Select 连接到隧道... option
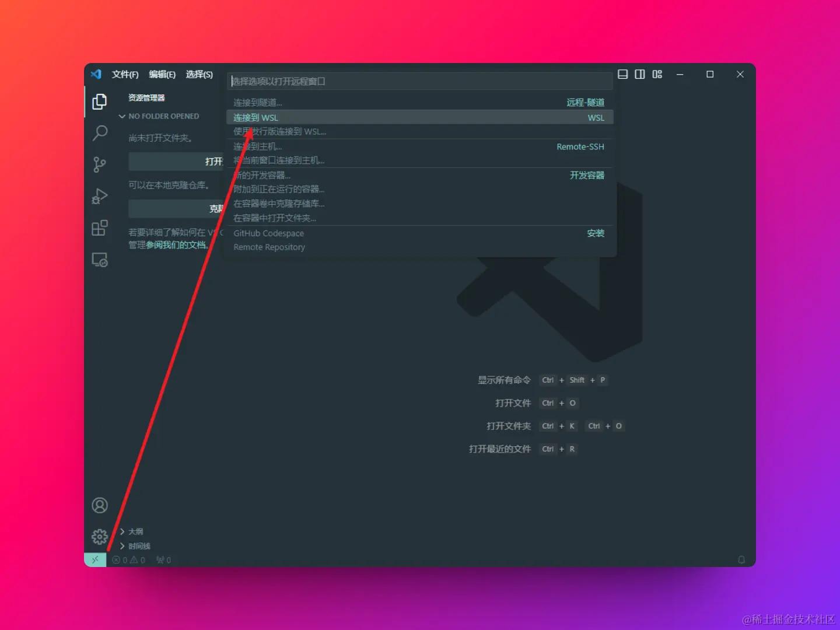This screenshot has height=630, width=840. 419,103
